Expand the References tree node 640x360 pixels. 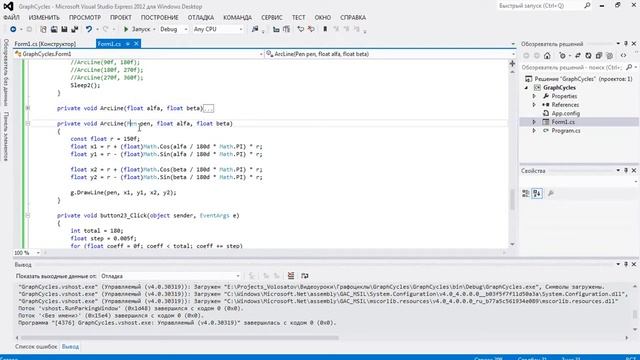coord(534,105)
